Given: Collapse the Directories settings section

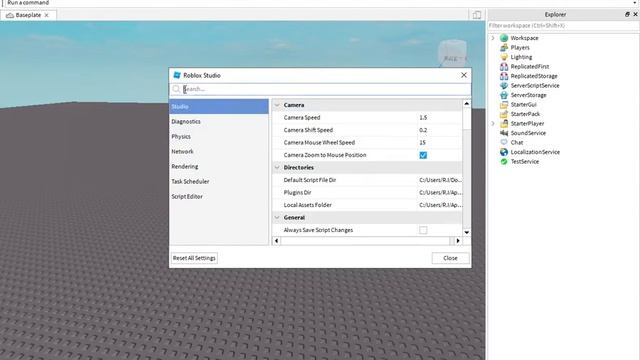Looking at the screenshot, I should point(277,168).
